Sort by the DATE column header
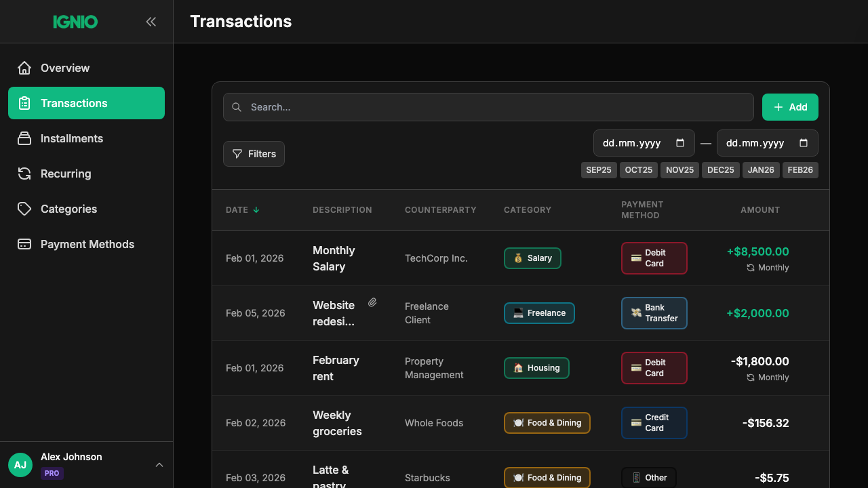The height and width of the screenshot is (488, 868). (243, 210)
